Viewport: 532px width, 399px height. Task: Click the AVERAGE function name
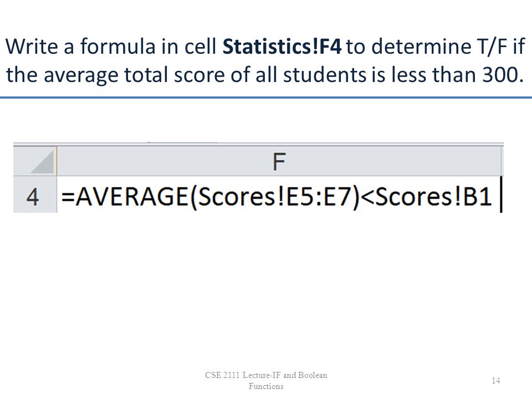(131, 196)
